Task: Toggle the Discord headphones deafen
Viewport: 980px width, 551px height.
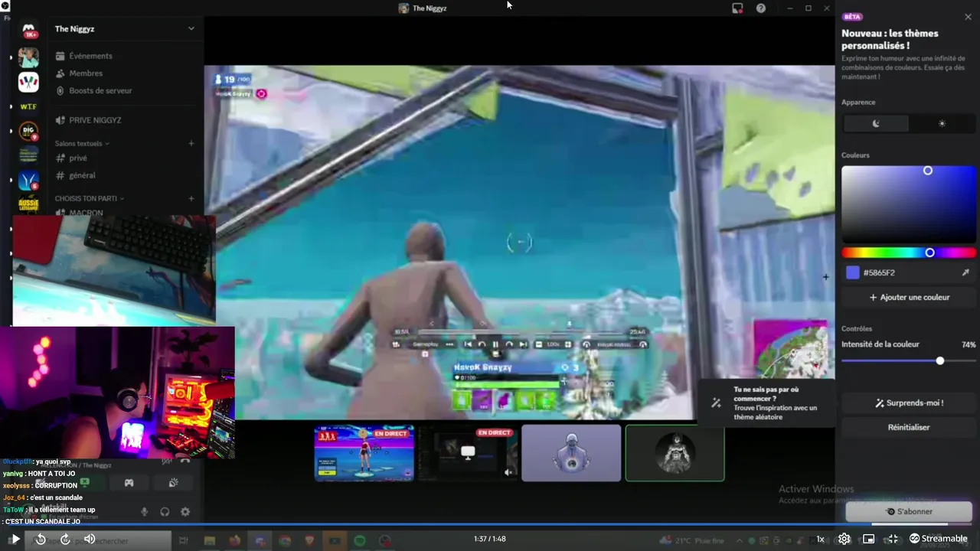Action: (x=165, y=511)
